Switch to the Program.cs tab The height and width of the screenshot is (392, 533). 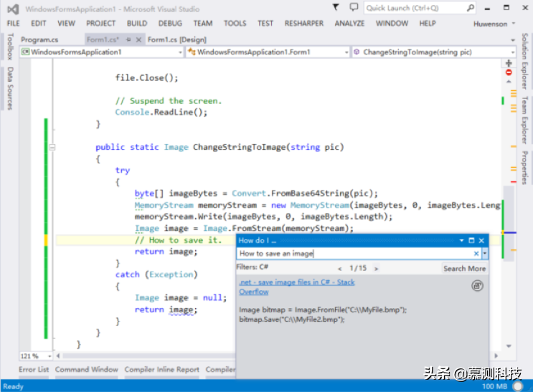tap(39, 39)
